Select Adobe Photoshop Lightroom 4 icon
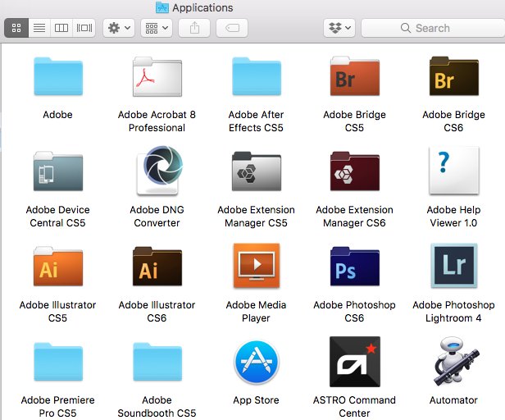 coord(454,266)
